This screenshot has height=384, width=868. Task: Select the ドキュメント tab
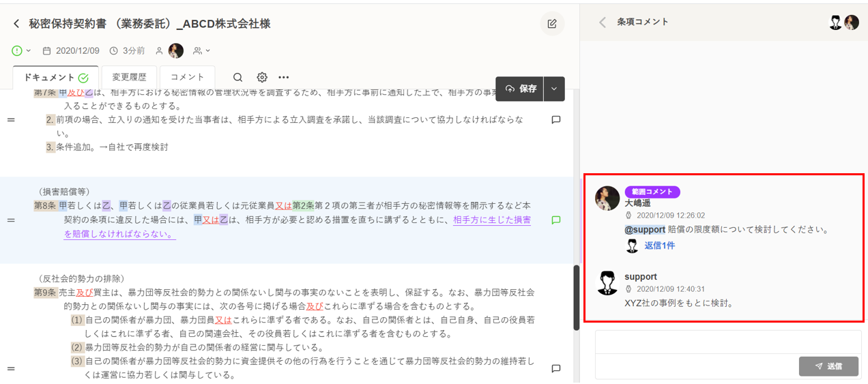point(55,78)
